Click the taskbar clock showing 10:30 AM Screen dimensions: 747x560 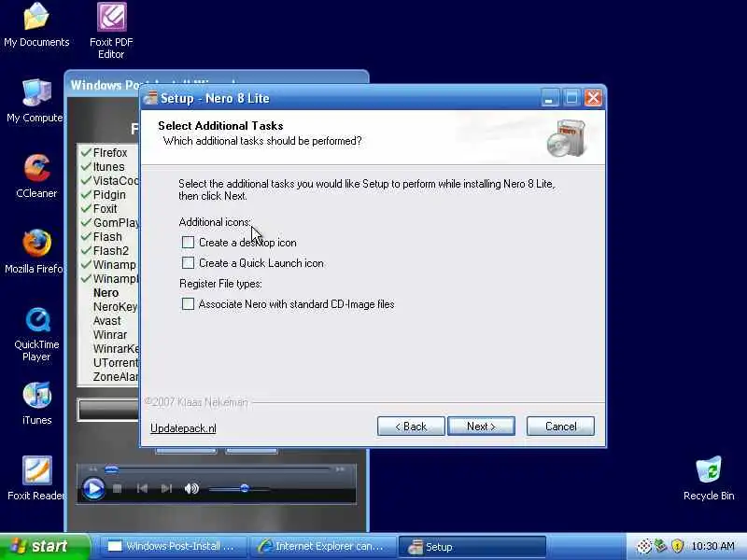point(712,546)
